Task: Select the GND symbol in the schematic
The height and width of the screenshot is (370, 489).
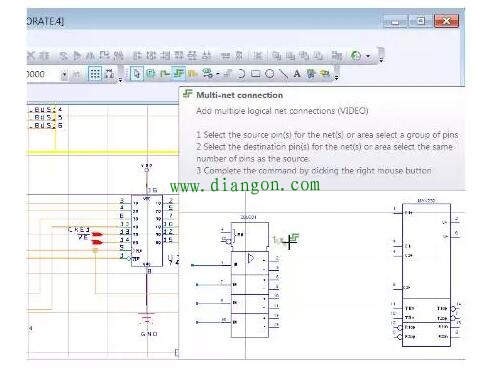Action: (147, 323)
